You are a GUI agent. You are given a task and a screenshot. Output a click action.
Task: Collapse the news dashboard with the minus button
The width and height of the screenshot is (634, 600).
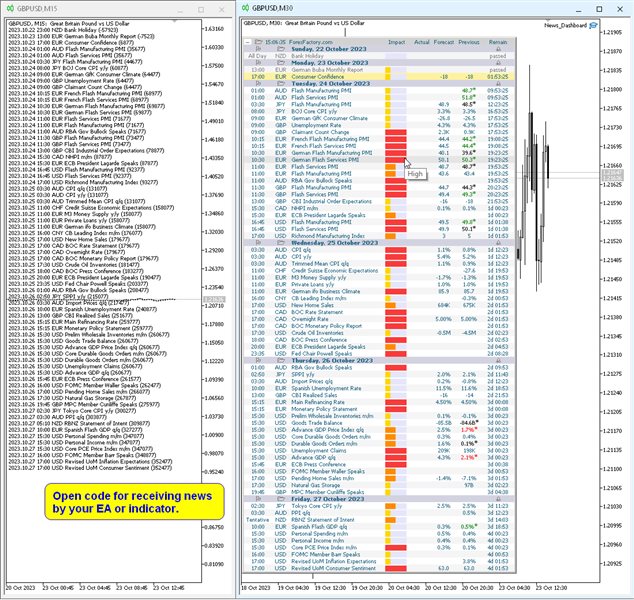click(247, 42)
